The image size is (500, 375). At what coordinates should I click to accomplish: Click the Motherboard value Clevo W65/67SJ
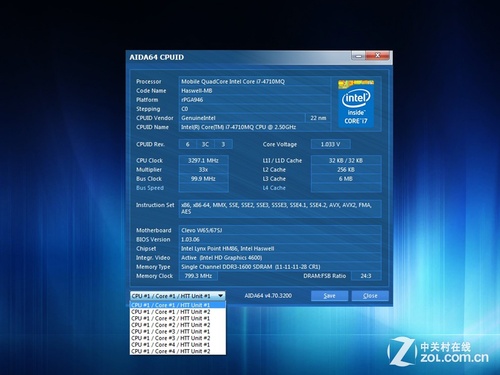(x=280, y=230)
